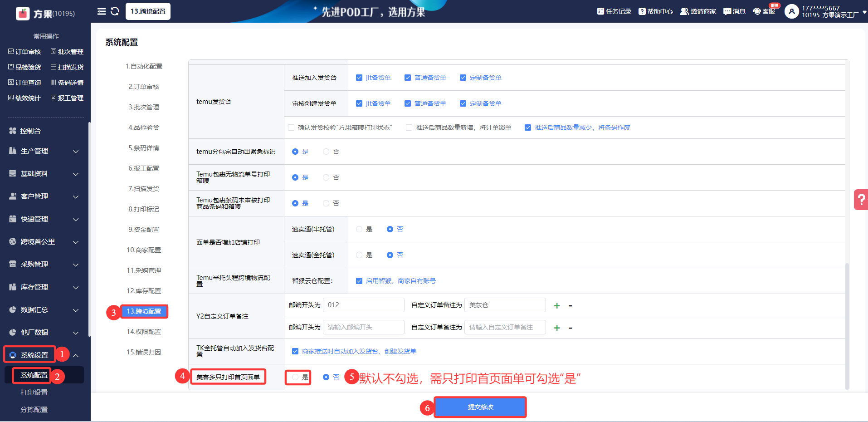Click the 提交修改 submit button
Viewport: 868px width, 422px height.
pyautogui.click(x=480, y=407)
